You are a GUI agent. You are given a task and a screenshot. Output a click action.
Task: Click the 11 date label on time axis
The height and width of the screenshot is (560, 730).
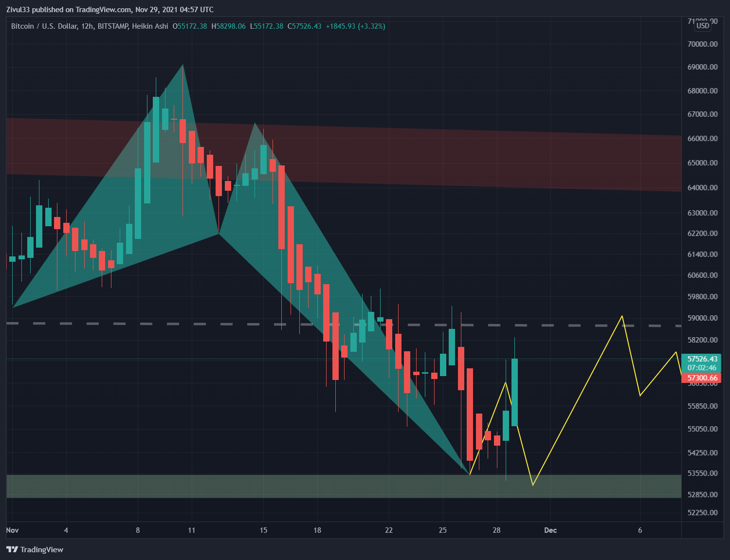point(192,530)
